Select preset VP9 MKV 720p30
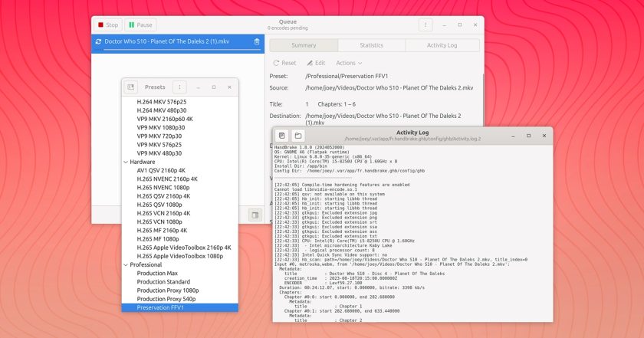 pos(180,136)
